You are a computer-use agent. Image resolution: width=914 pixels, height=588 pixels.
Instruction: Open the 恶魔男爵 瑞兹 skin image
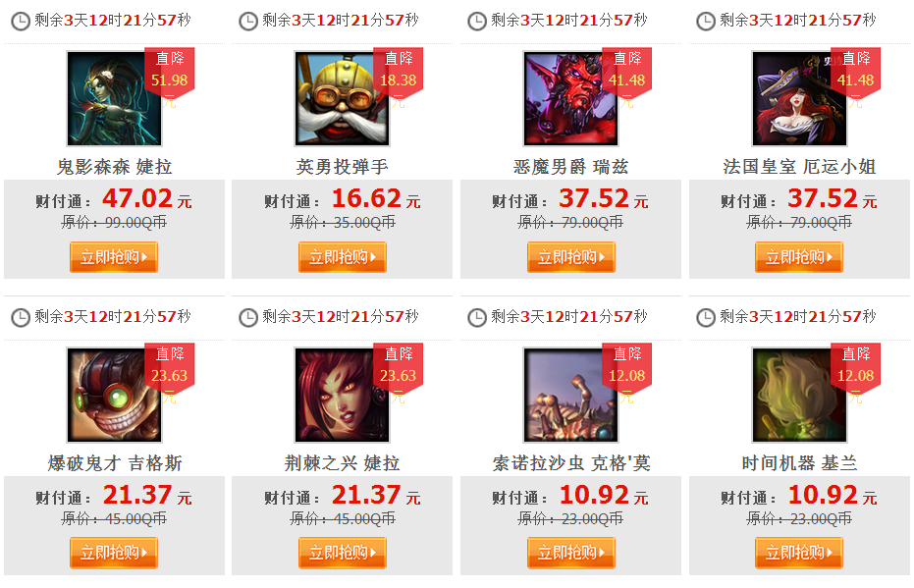[x=570, y=98]
